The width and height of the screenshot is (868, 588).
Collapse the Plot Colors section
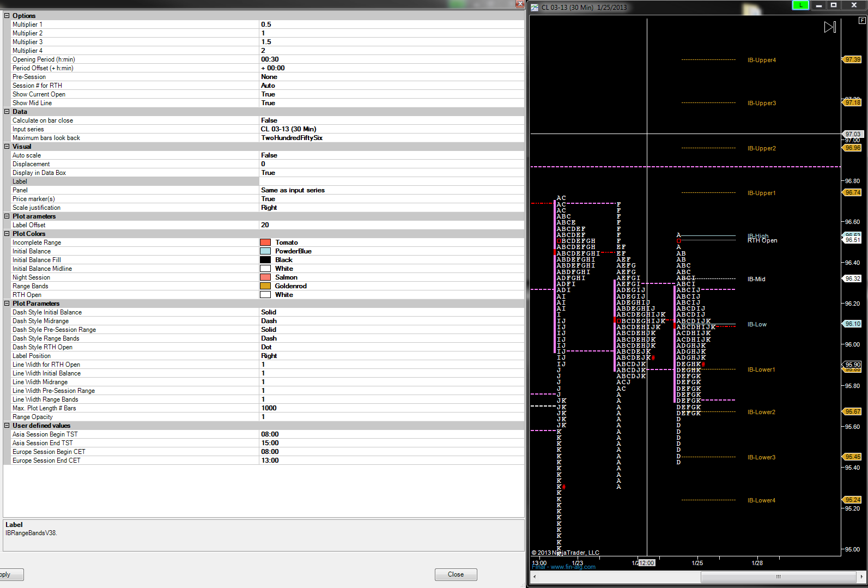(x=7, y=234)
